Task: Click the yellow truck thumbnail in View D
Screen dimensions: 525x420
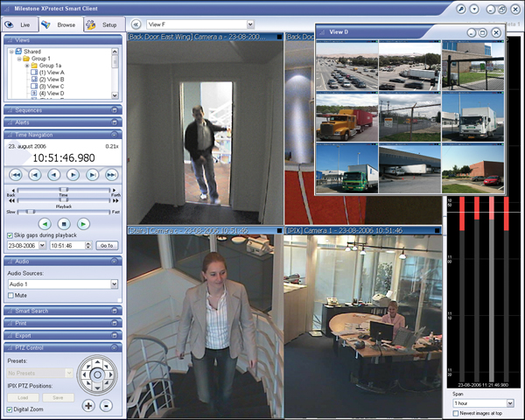Action: (346, 117)
